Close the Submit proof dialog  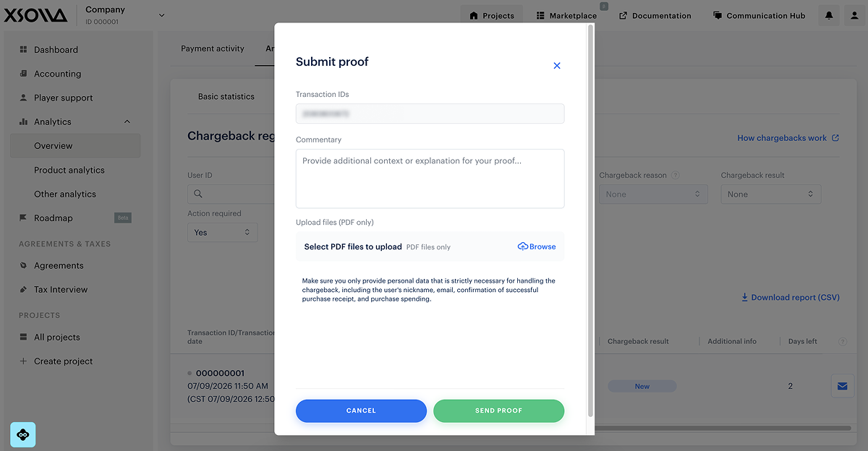[557, 66]
